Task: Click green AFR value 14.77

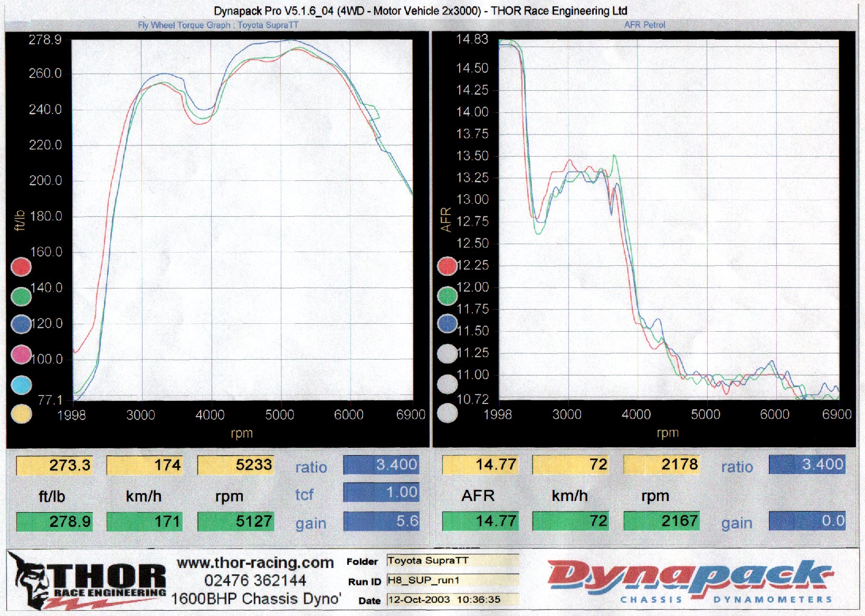Action: pos(480,521)
